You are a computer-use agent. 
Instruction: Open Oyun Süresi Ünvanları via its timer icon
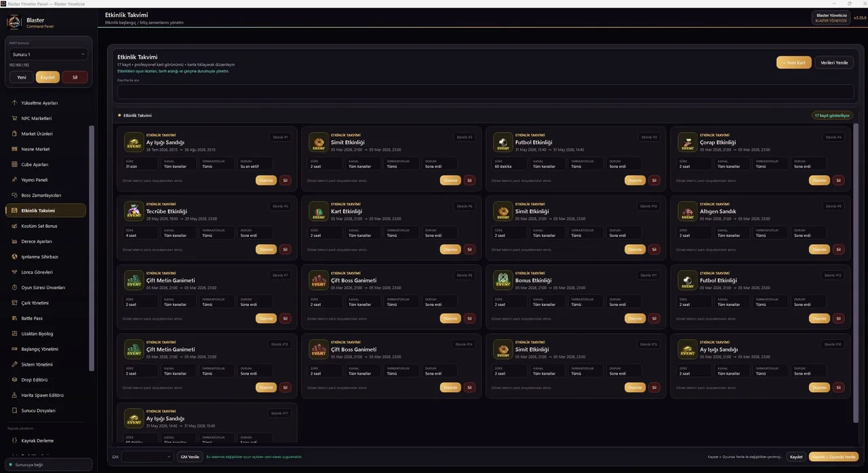[14, 288]
